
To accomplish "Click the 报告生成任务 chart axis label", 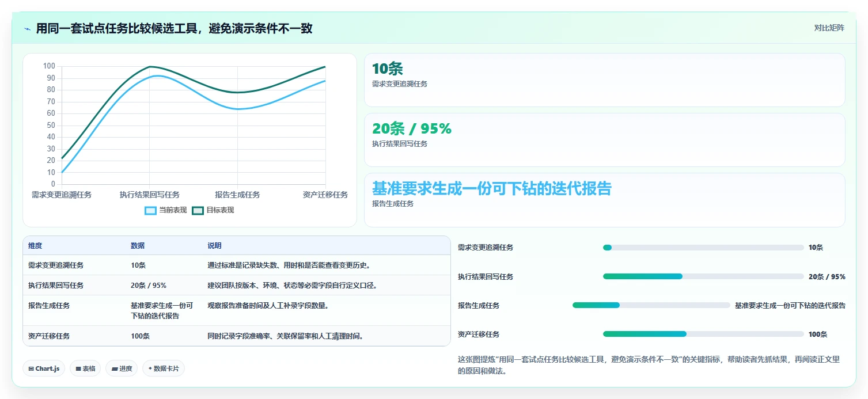I will (x=237, y=195).
